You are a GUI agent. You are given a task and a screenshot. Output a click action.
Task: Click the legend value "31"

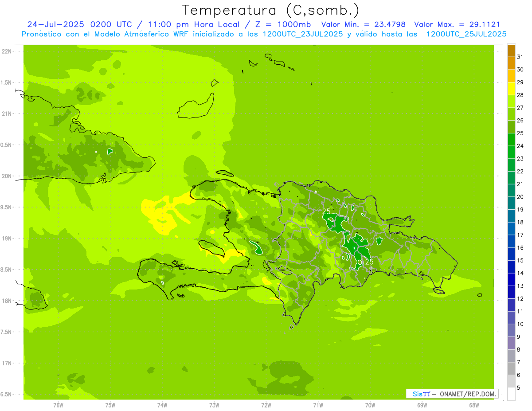tap(520, 57)
